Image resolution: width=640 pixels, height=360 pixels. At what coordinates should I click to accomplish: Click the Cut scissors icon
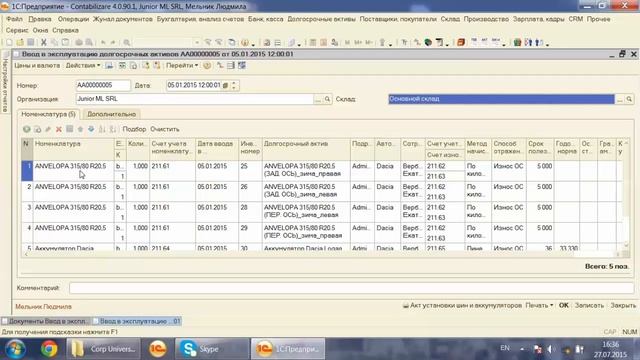[x=43, y=42]
